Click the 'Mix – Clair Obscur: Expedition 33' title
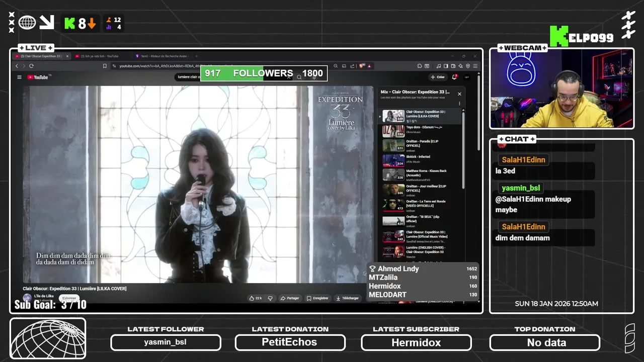This screenshot has width=644, height=362. (416, 93)
